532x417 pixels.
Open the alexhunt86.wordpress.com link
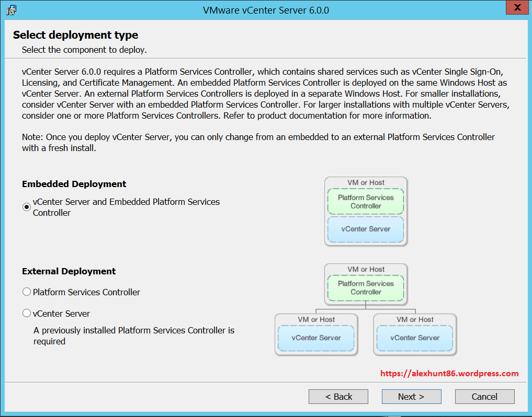click(x=449, y=374)
